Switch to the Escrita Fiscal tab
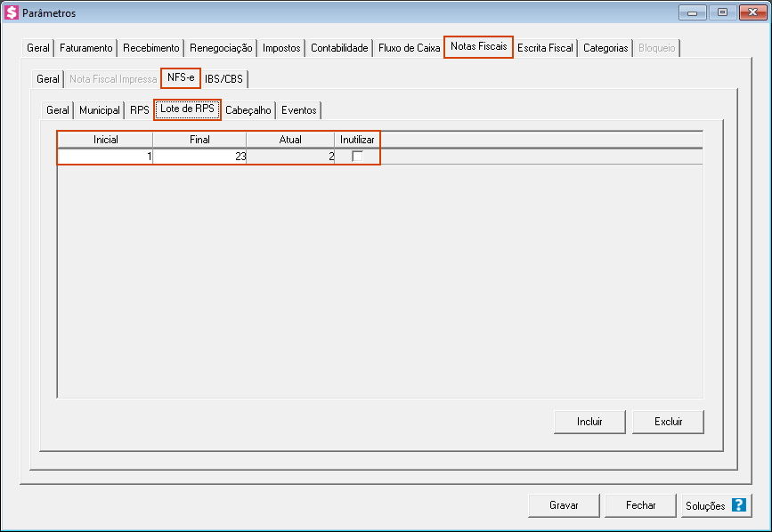 point(545,48)
